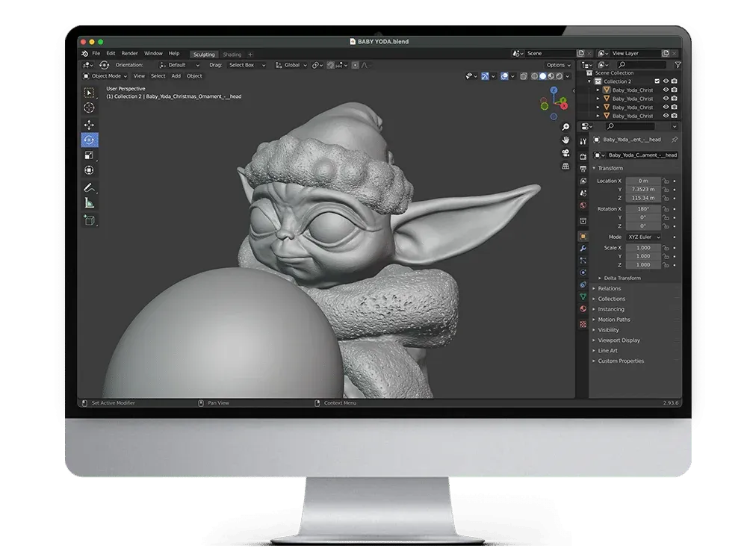Click the zoom magnifier viewport icon
The width and height of the screenshot is (747, 560).
565,127
